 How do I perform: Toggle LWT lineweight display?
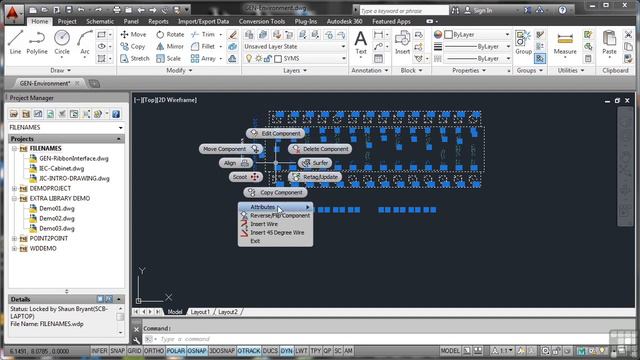(301, 351)
